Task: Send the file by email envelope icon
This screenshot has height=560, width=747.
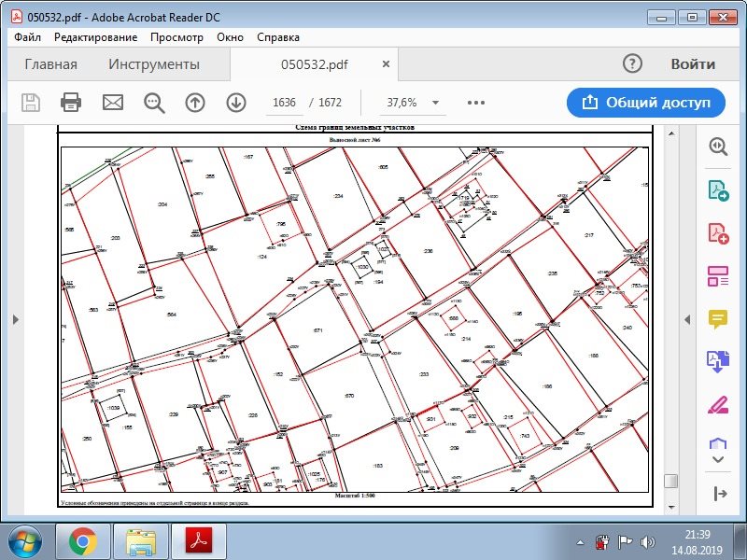Action: [x=113, y=103]
